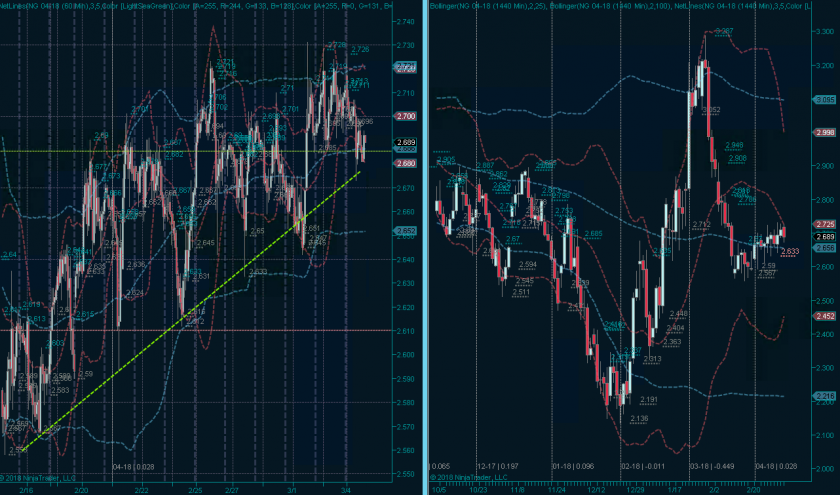
Task: Click the 2/16 date label
Action: coord(25,490)
